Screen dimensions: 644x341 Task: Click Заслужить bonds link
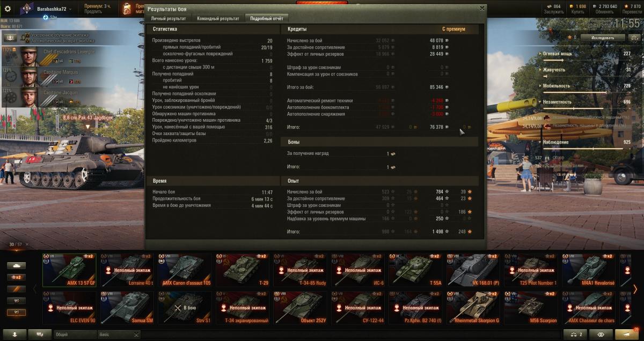coord(554,12)
